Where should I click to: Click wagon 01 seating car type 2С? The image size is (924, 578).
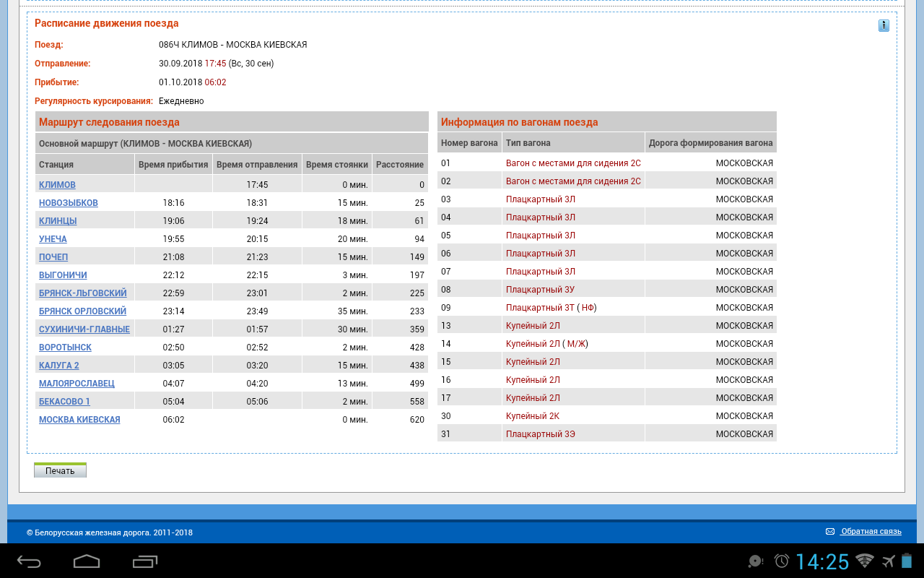point(573,163)
